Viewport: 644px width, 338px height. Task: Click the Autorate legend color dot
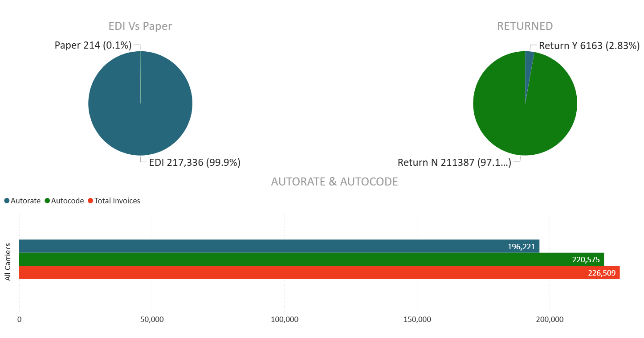[x=7, y=201]
